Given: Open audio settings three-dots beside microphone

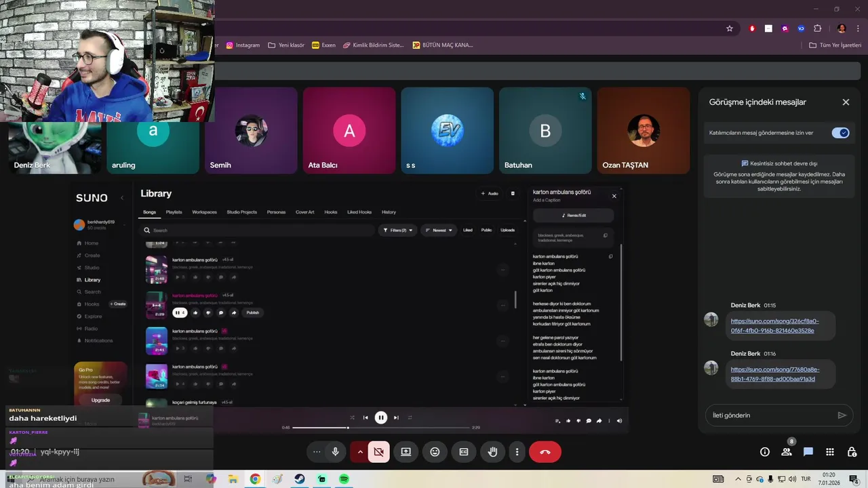Looking at the screenshot, I should (x=316, y=452).
